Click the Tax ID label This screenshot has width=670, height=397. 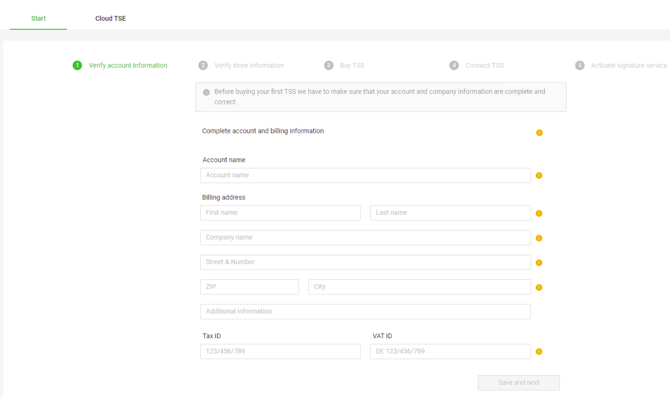[212, 336]
